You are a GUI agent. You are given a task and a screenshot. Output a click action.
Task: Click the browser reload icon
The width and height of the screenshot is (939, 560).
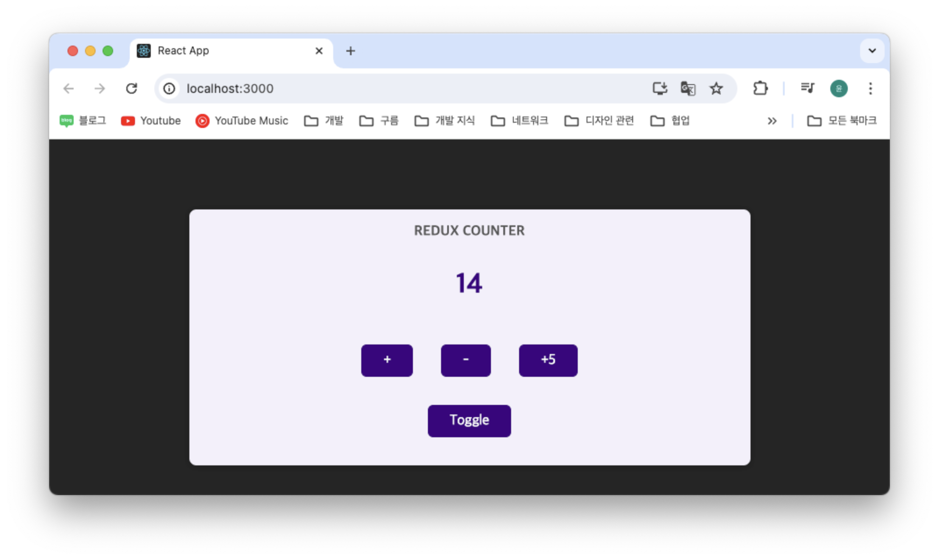pyautogui.click(x=132, y=89)
